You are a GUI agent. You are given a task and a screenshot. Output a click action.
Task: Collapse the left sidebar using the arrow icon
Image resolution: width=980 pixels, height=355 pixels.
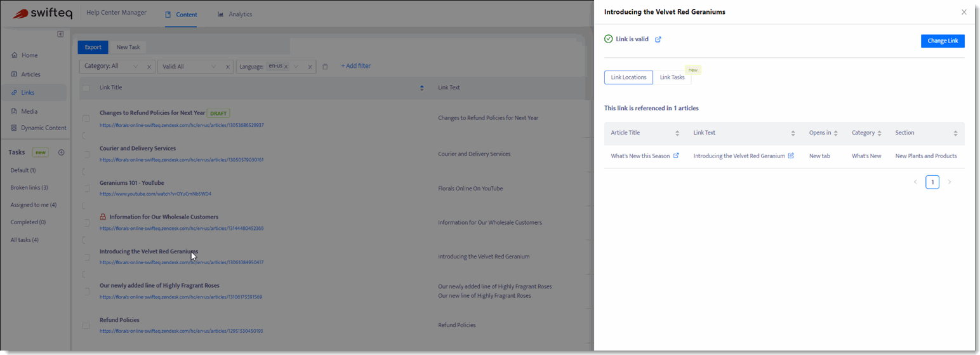pos(60,34)
